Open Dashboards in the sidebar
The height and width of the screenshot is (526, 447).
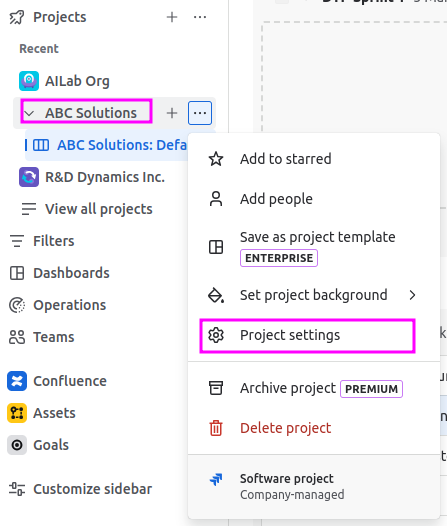coord(59,273)
